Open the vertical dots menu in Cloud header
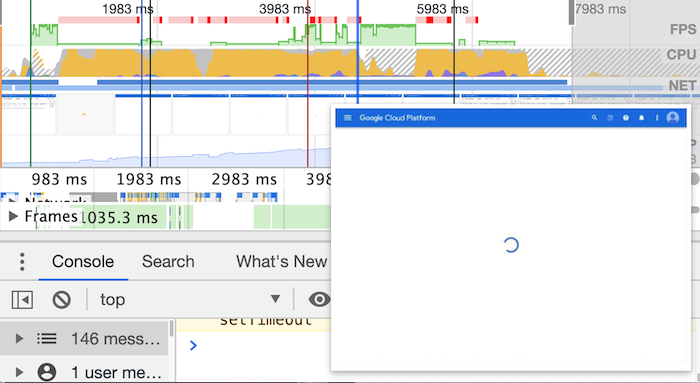Screen dimensions: 700x383 657,118
